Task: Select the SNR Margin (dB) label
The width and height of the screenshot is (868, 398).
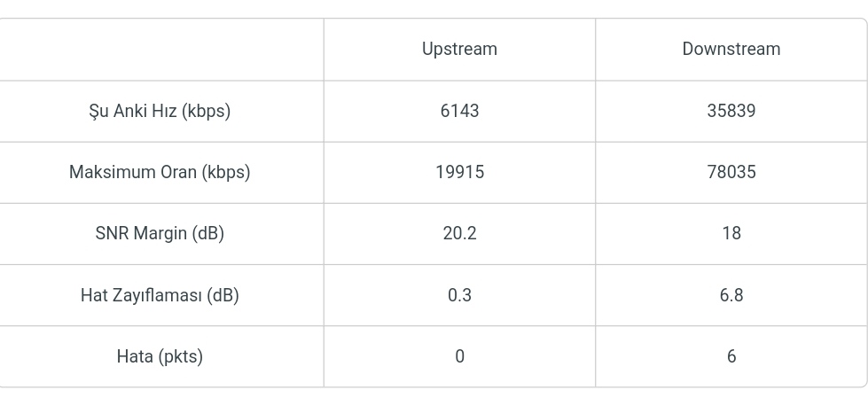Action: [160, 234]
